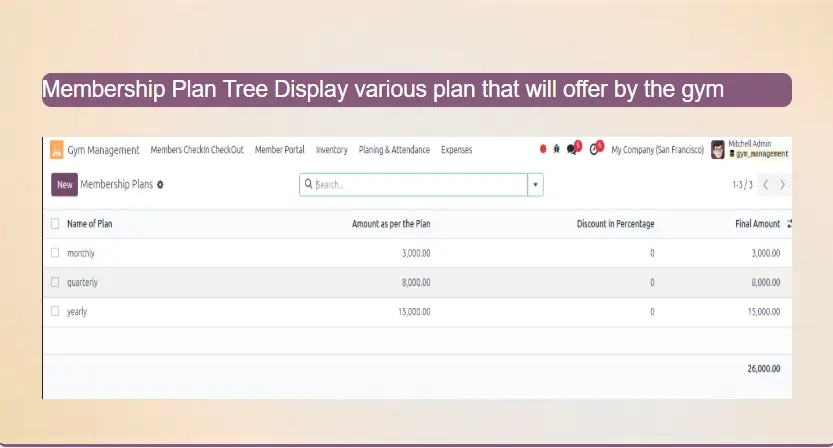Open the column settings icon beside Final Amount
Image resolution: width=833 pixels, height=448 pixels.
pyautogui.click(x=789, y=224)
